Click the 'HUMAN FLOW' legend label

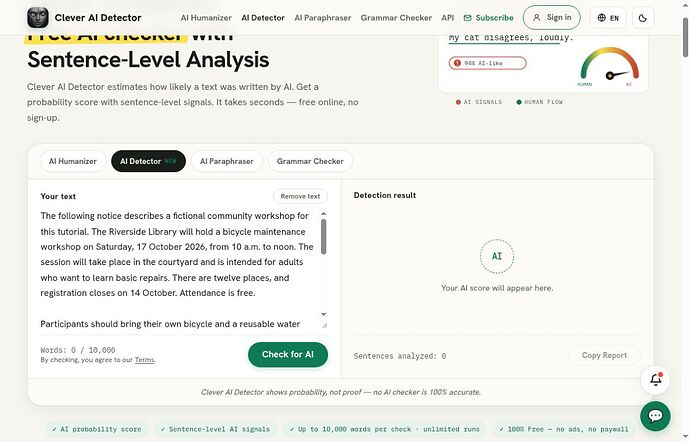pos(540,102)
